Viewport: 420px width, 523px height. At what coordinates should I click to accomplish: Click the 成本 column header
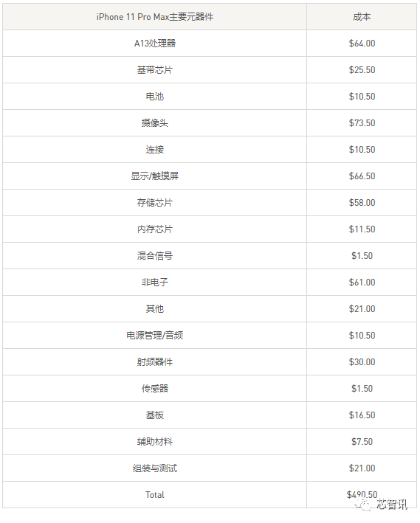click(362, 17)
